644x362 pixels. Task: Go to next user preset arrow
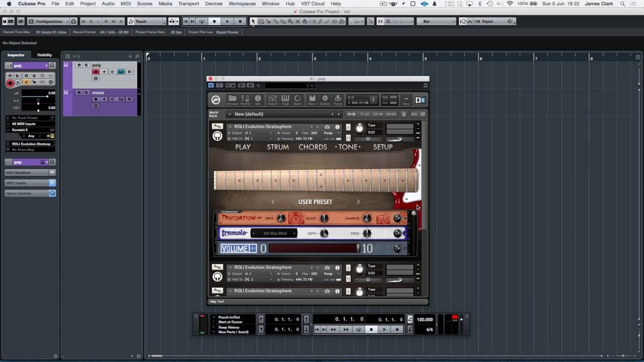tap(358, 202)
